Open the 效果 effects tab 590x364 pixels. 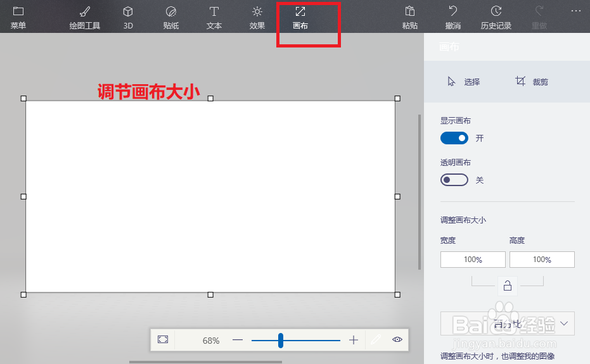point(257,18)
